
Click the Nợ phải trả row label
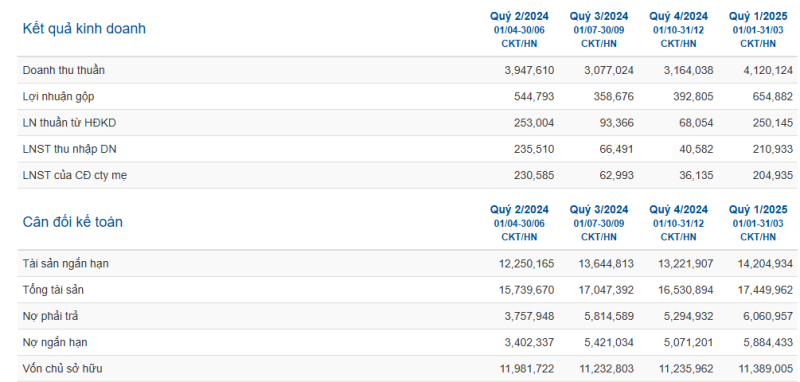tap(51, 317)
